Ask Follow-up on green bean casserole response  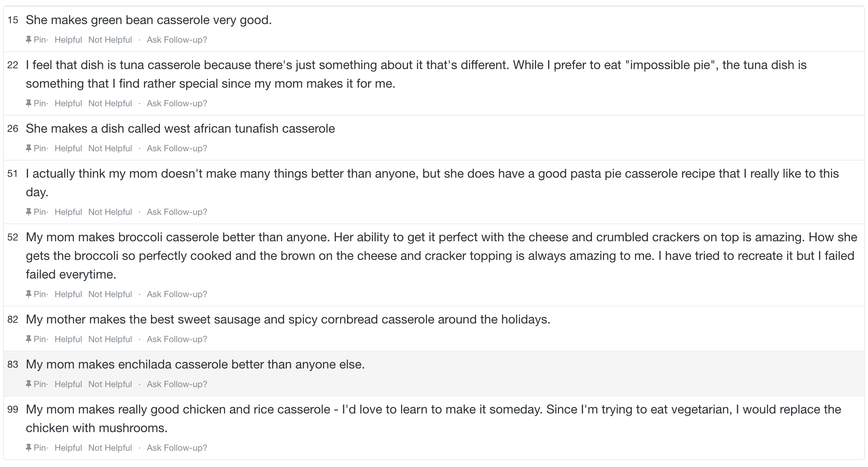[x=177, y=40]
